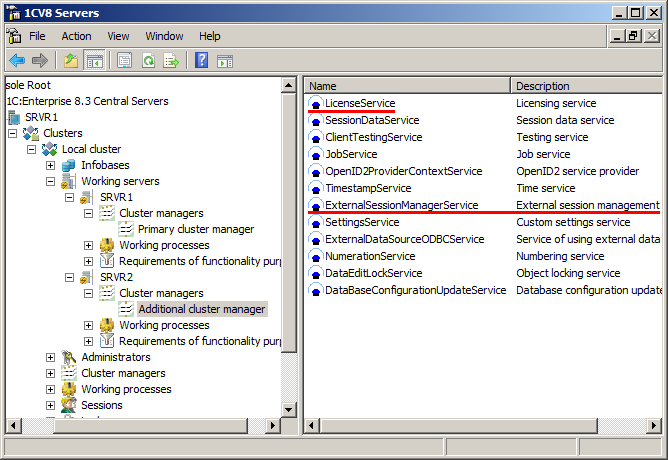Image resolution: width=668 pixels, height=460 pixels.
Task: Click the TimestampService row icon
Action: tap(316, 189)
